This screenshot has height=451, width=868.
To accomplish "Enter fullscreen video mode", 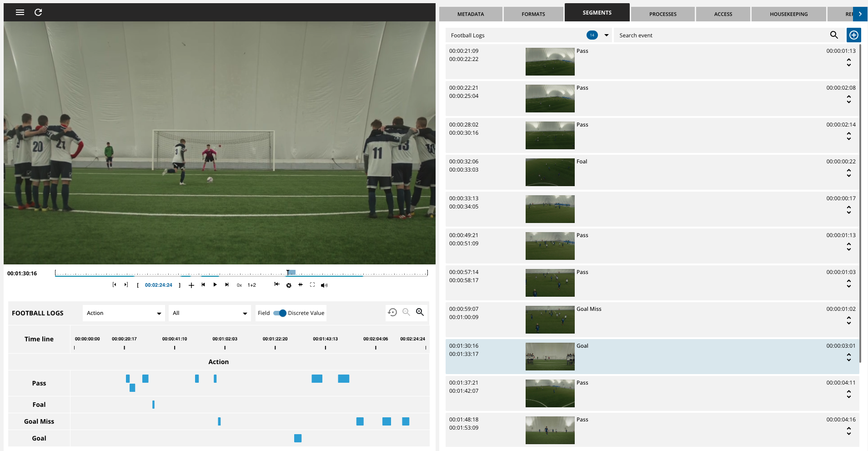I will [x=312, y=285].
